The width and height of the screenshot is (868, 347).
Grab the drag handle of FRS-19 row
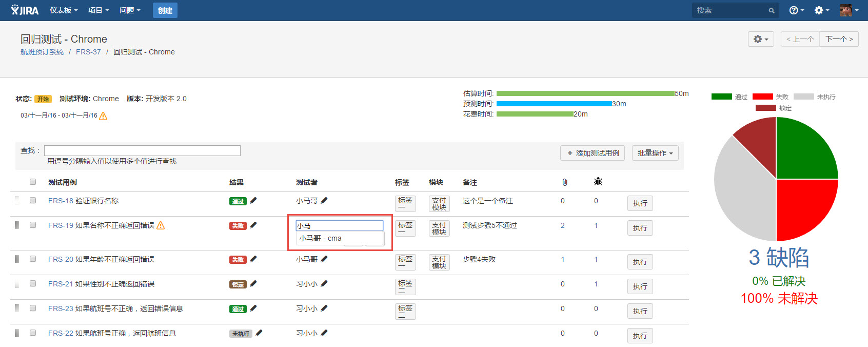[17, 225]
